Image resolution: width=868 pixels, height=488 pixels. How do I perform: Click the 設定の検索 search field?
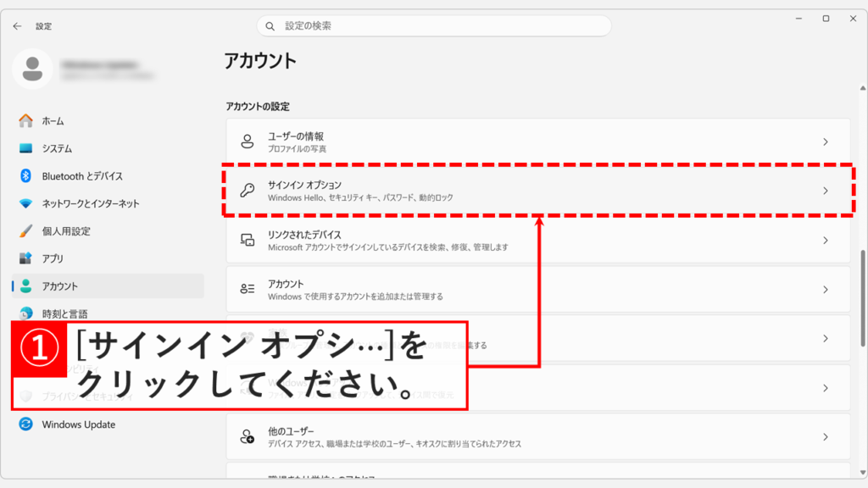coord(434,25)
